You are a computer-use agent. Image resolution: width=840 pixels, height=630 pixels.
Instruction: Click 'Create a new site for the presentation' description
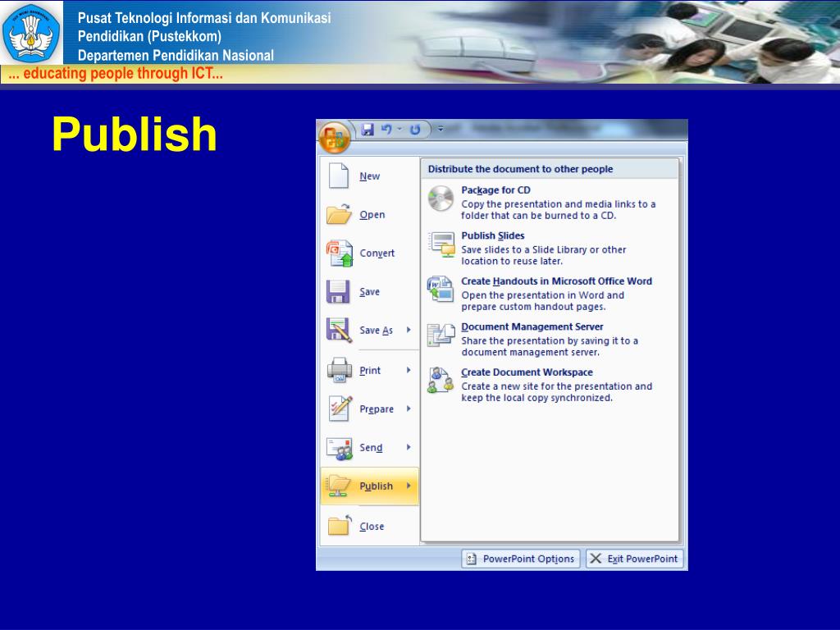coord(557,392)
